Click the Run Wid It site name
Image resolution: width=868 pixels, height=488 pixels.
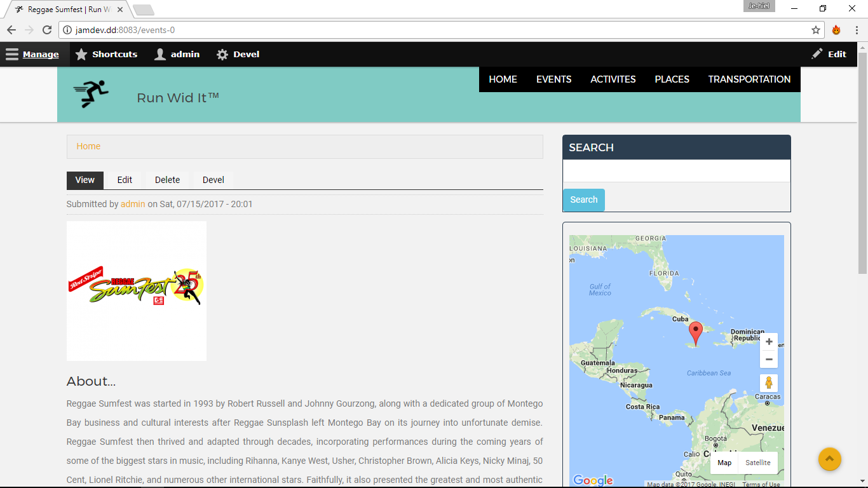178,98
